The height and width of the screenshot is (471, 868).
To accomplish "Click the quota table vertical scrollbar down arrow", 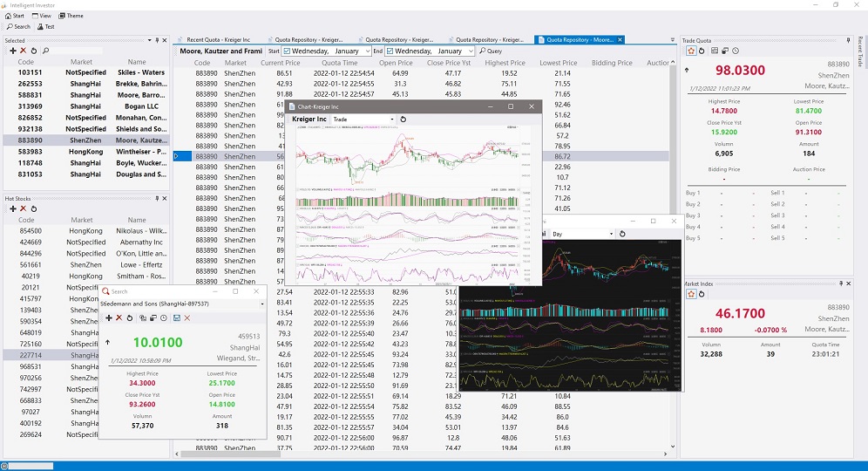I will [x=673, y=446].
